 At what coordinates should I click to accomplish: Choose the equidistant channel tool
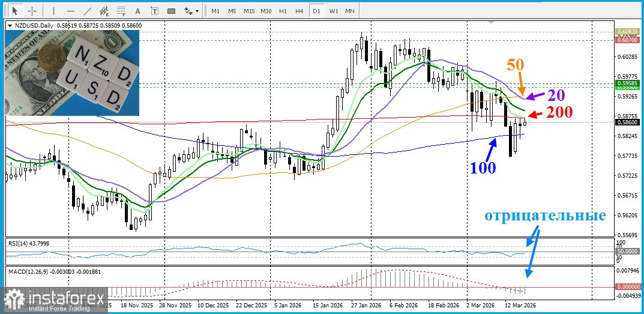click(104, 11)
